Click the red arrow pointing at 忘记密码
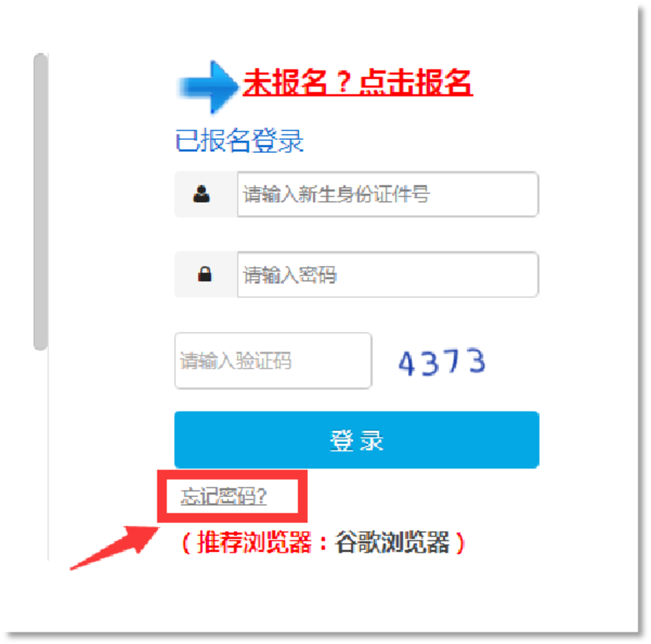Viewport: 651px width, 644px height. 115,548
